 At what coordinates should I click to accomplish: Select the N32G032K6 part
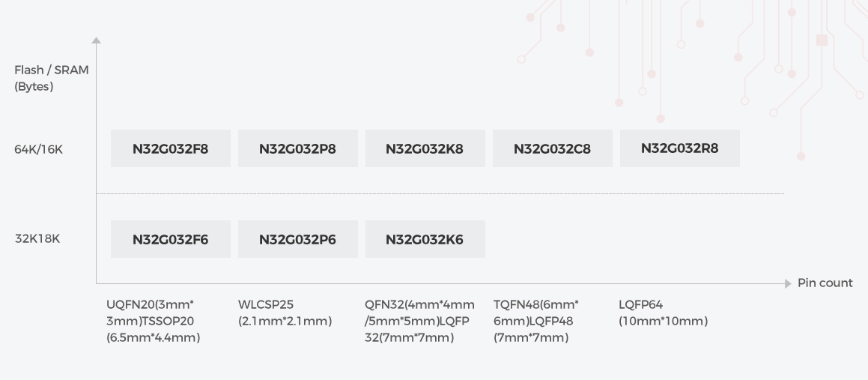tap(425, 240)
